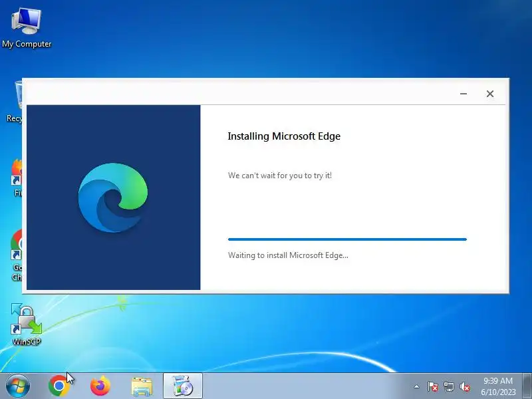Viewport: 532px width, 399px height.
Task: Open the Action Center flag icon
Action: point(432,386)
